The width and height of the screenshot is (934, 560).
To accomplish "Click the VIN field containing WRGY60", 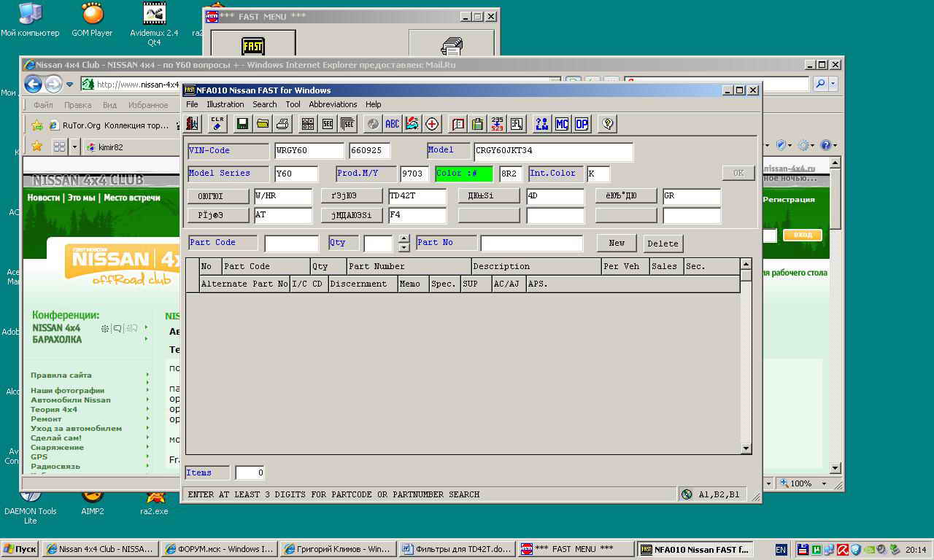I will point(309,151).
